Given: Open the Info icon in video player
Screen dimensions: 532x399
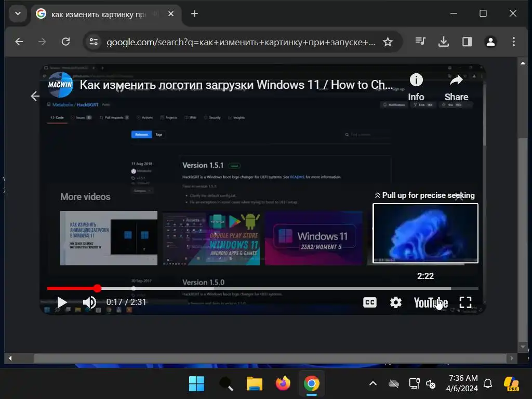Looking at the screenshot, I should coord(416,87).
